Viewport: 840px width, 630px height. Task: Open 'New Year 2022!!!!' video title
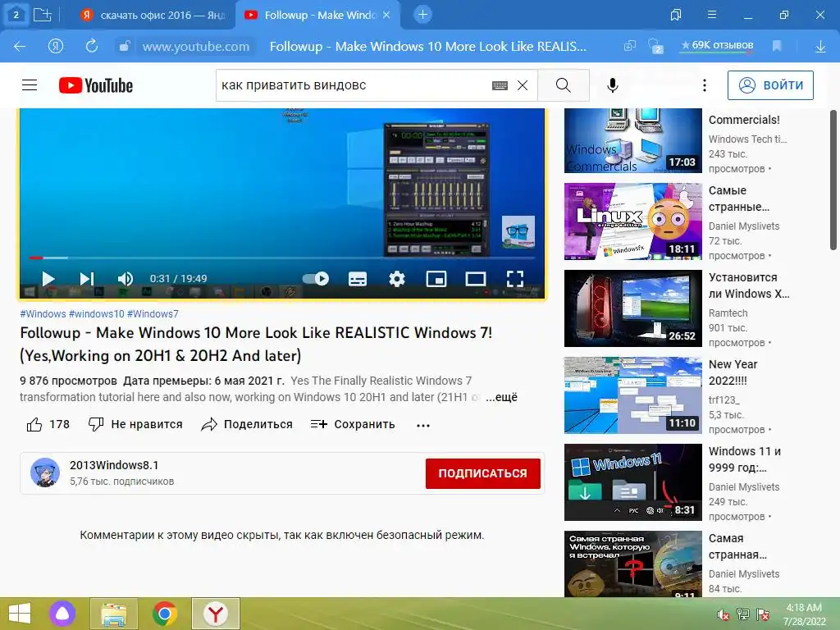tap(733, 372)
